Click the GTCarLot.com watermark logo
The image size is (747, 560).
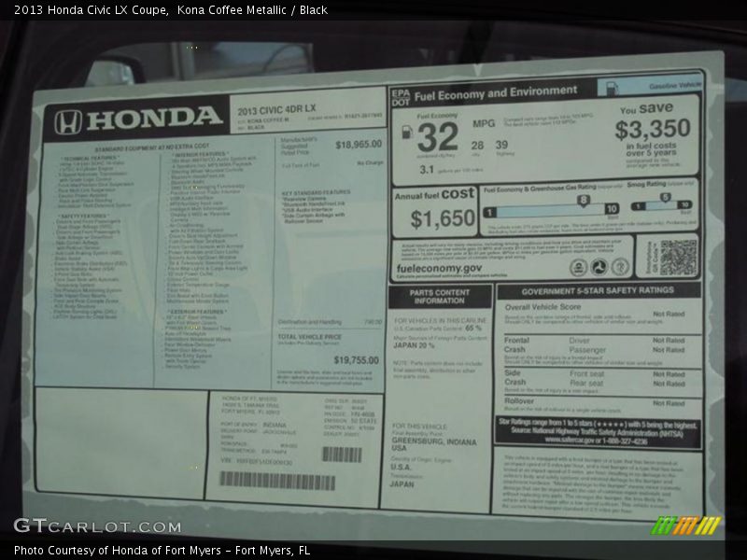click(97, 525)
